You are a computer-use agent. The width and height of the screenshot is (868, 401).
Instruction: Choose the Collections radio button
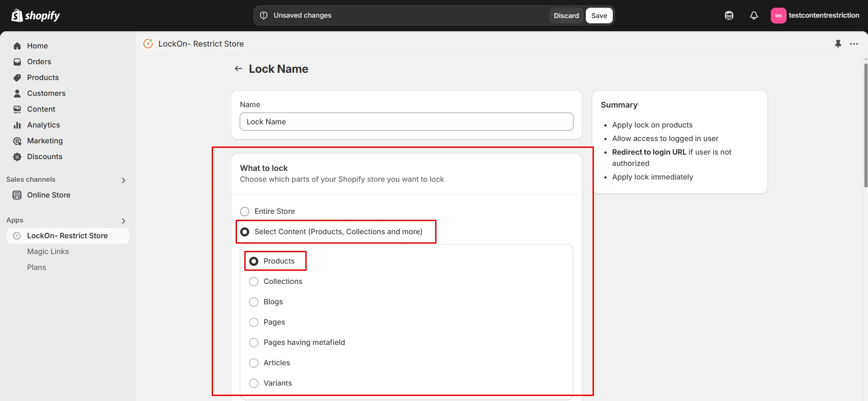[254, 281]
